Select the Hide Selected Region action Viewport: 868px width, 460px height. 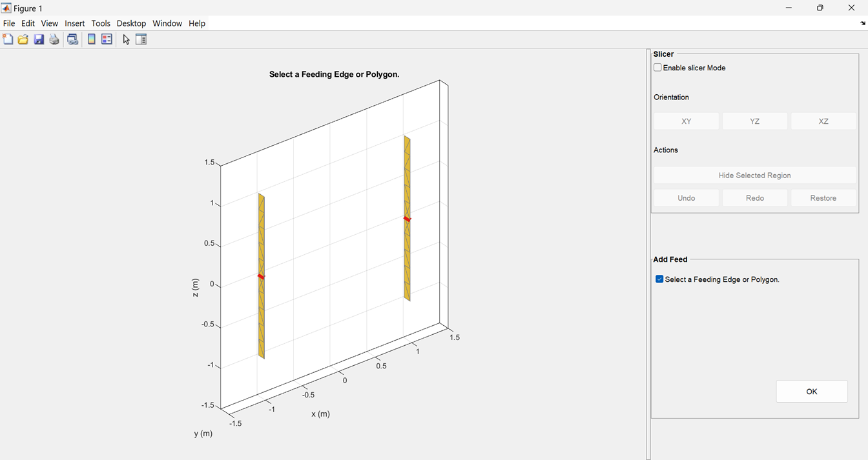pyautogui.click(x=754, y=175)
